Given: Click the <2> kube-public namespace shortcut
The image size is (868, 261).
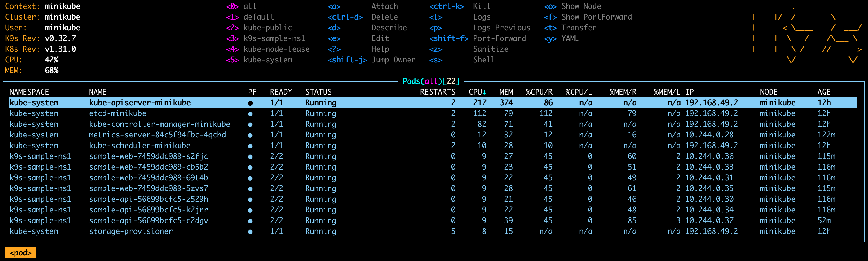Looking at the screenshot, I should coord(259,28).
